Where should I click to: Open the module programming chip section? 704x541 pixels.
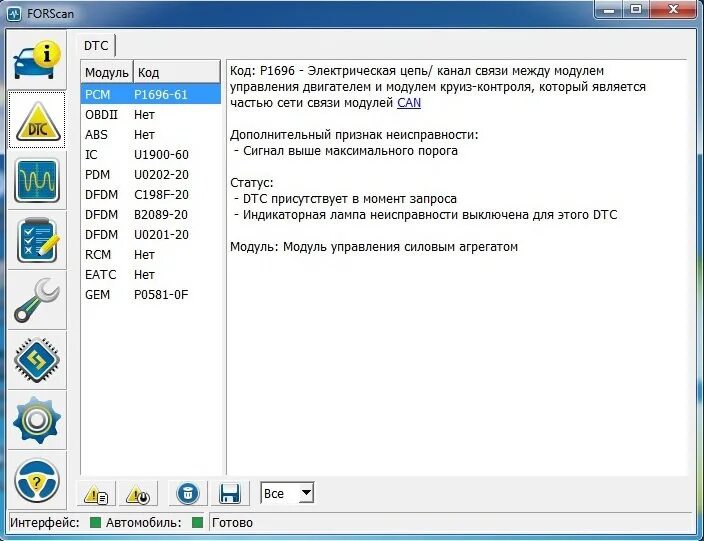pyautogui.click(x=37, y=361)
